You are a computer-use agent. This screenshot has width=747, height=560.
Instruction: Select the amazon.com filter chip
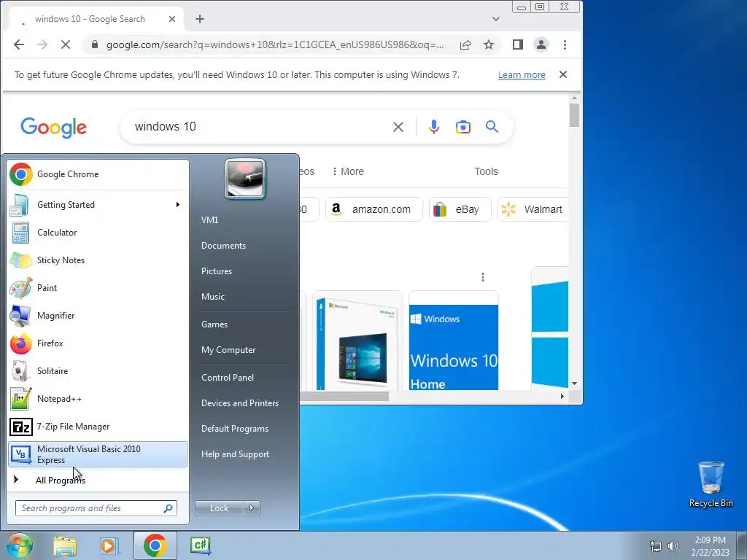click(374, 209)
